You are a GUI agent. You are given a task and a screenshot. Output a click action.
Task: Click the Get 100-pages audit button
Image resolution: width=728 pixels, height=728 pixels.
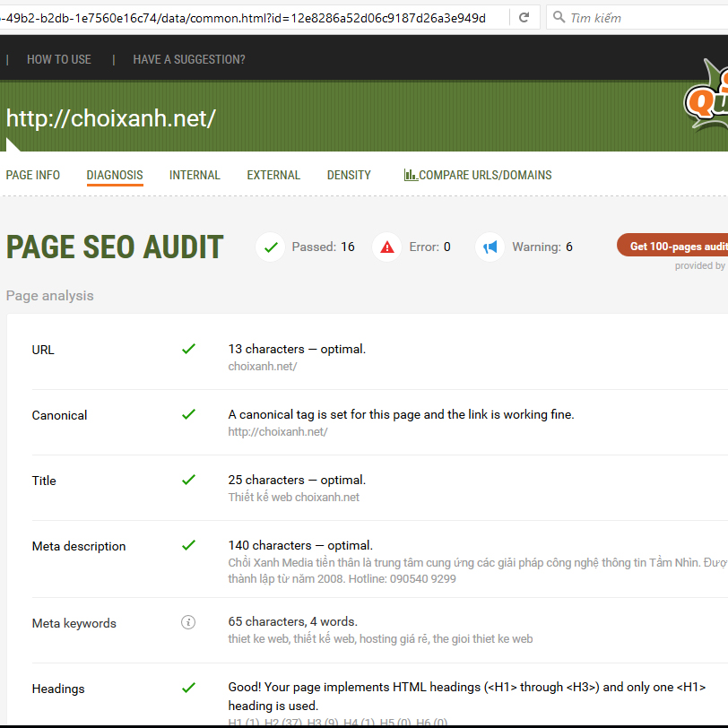672,245
